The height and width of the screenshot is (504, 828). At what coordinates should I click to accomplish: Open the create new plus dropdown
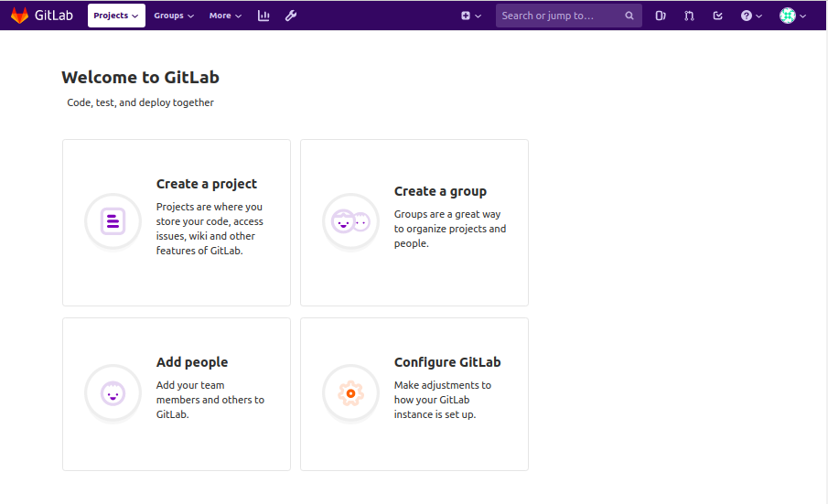[471, 16]
